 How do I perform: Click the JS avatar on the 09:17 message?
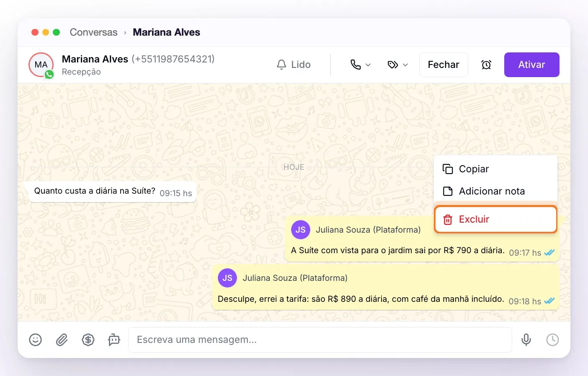300,230
